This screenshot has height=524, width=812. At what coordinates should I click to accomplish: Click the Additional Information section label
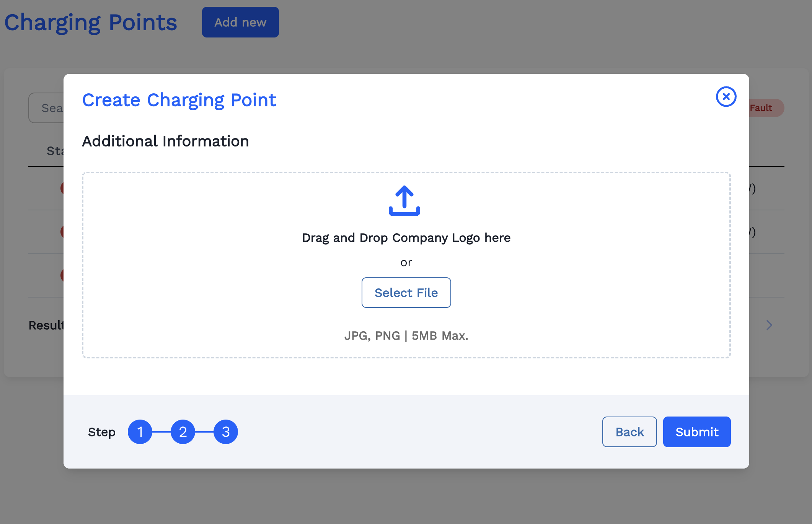tap(165, 141)
